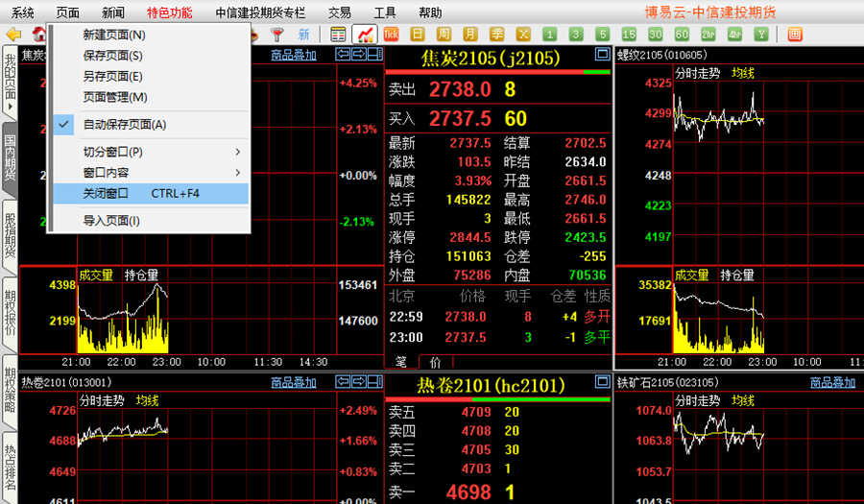The image size is (864, 504).
Task: Choose 关闭窗口 from the page menu
Action: click(x=106, y=193)
